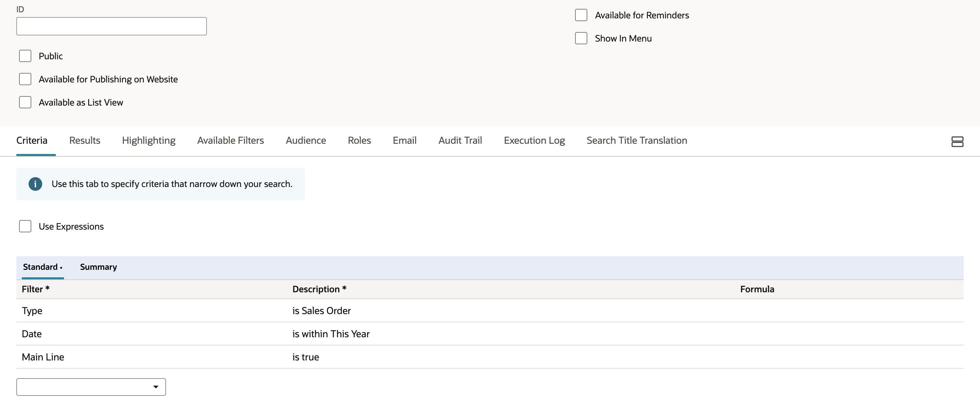The image size is (980, 402).
Task: Open Search Title Translation tab
Action: (636, 141)
